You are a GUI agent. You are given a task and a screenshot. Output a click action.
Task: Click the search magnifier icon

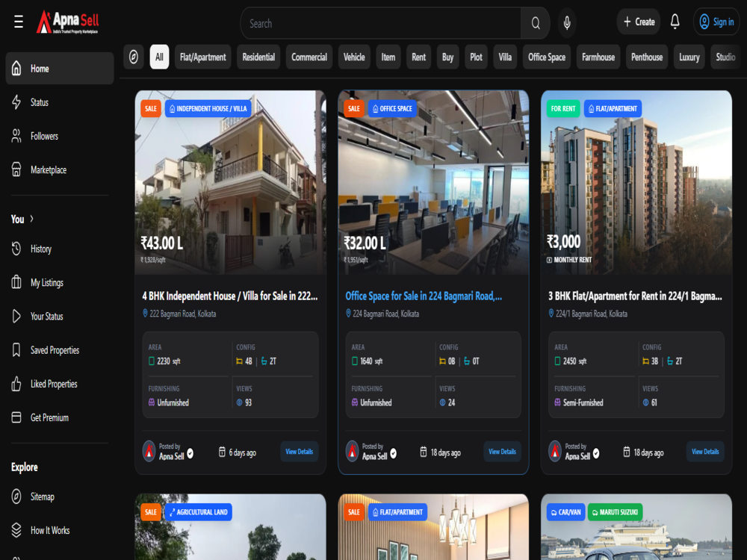(536, 23)
